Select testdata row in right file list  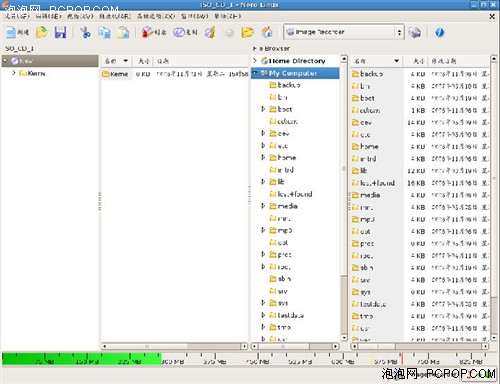click(420, 304)
